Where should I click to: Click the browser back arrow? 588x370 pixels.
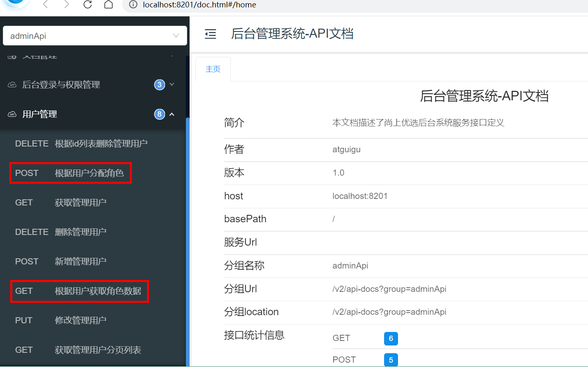click(x=45, y=5)
